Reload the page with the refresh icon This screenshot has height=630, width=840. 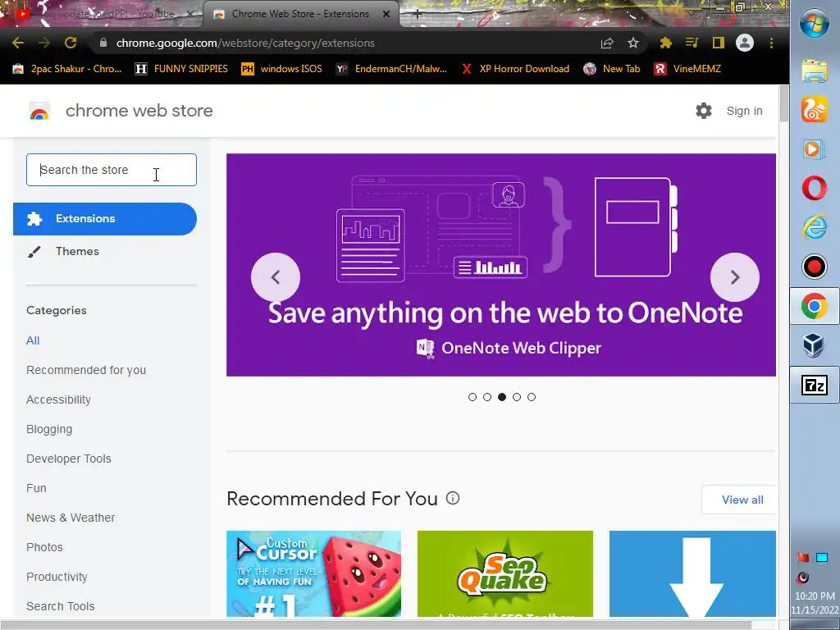(x=71, y=43)
